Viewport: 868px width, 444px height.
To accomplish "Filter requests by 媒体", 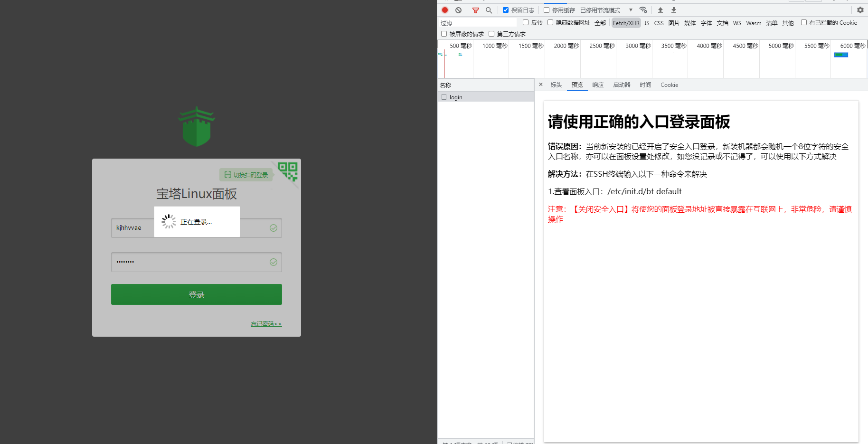I will point(690,23).
